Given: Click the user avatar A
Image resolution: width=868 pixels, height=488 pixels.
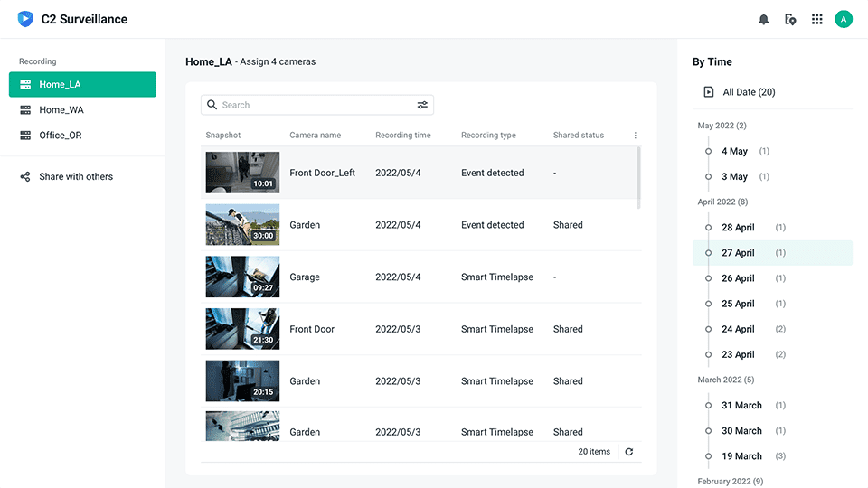Looking at the screenshot, I should (x=844, y=19).
